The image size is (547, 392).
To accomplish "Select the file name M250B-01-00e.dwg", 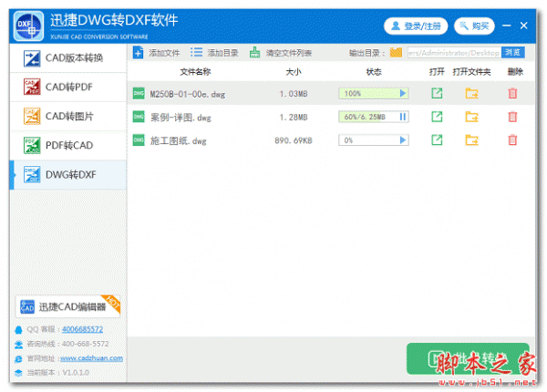I will [x=187, y=94].
